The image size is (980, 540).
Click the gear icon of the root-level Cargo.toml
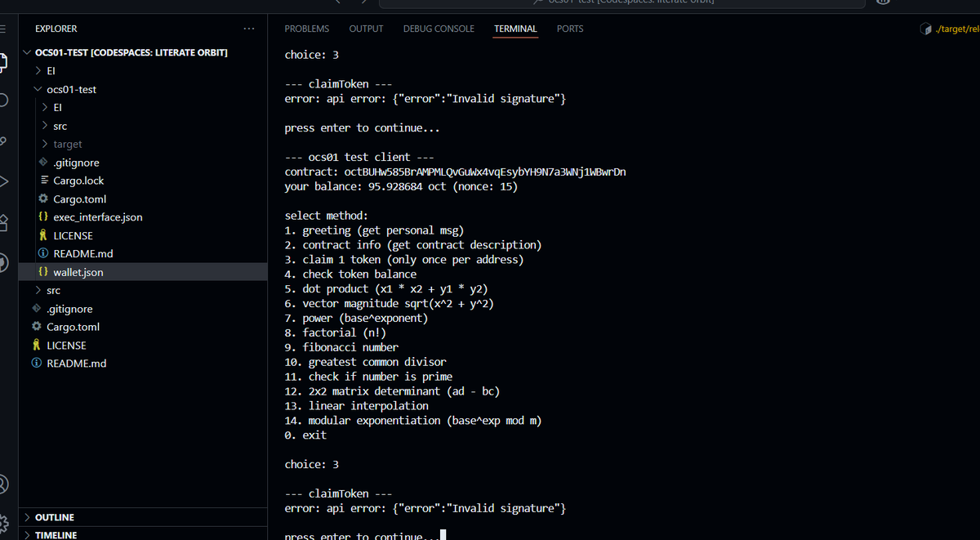37,327
